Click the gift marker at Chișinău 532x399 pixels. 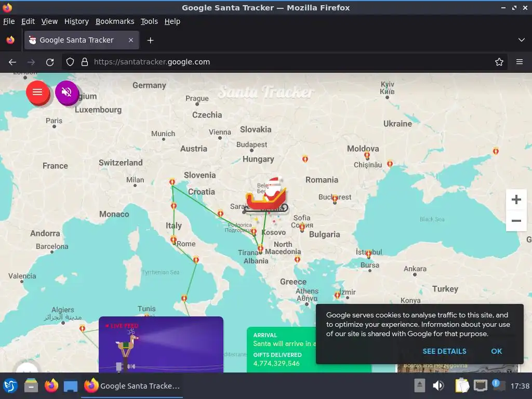point(367,155)
